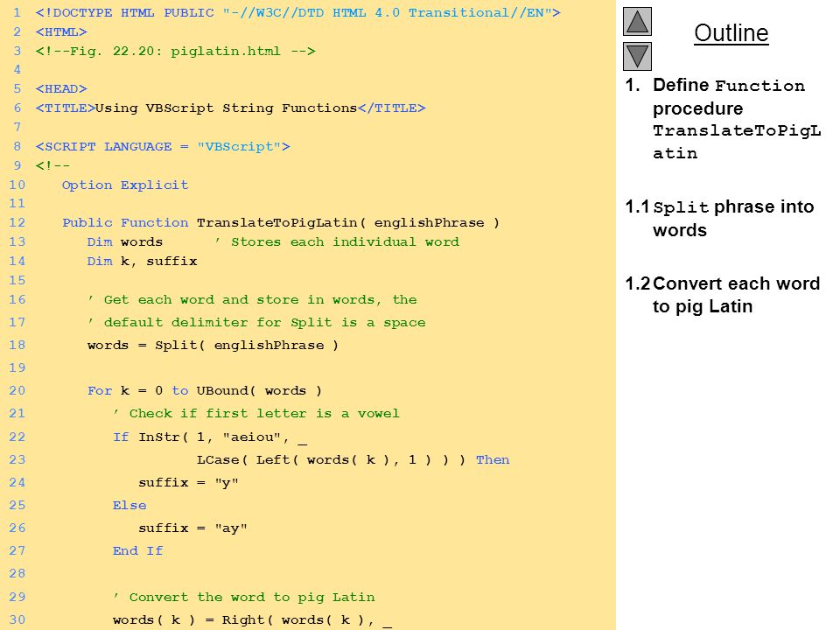Image resolution: width=840 pixels, height=630 pixels.
Task: Click the comment 'Fig. 22.20: piglatin.html'
Action: (175, 52)
